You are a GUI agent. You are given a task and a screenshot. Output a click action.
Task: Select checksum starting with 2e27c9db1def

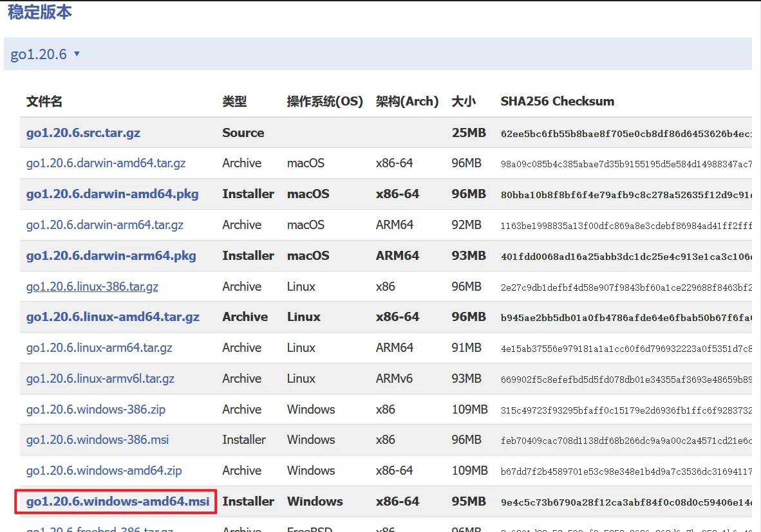(x=626, y=288)
